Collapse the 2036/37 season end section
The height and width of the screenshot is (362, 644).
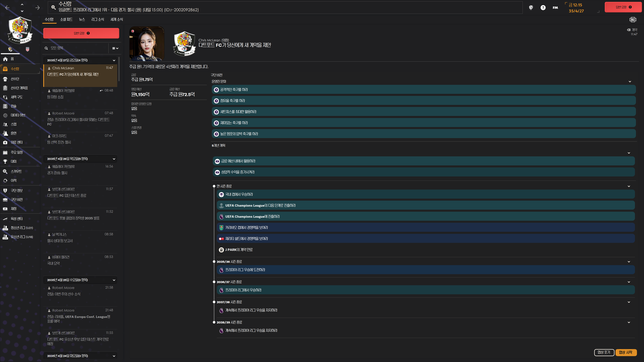pos(629,282)
